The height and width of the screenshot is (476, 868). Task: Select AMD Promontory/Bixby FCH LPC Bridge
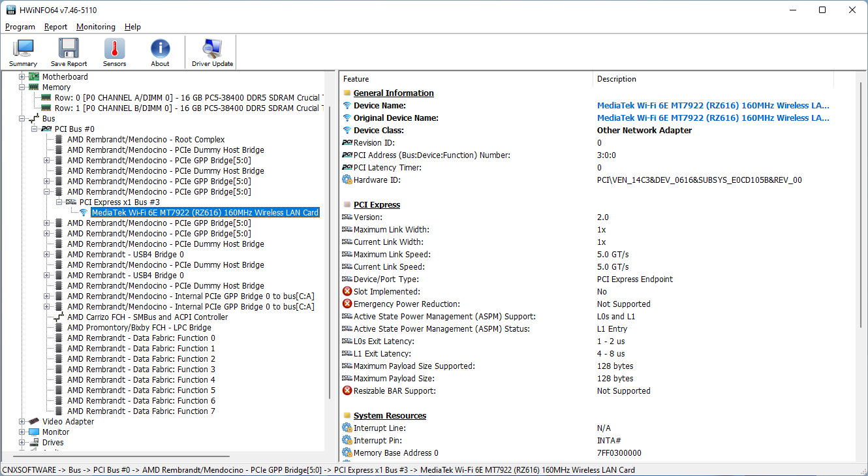coord(139,328)
